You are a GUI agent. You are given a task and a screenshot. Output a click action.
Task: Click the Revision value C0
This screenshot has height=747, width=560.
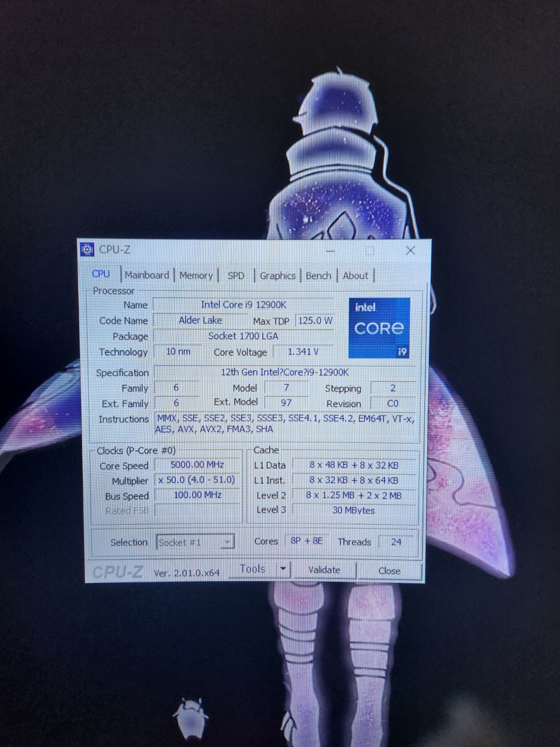[x=393, y=403]
